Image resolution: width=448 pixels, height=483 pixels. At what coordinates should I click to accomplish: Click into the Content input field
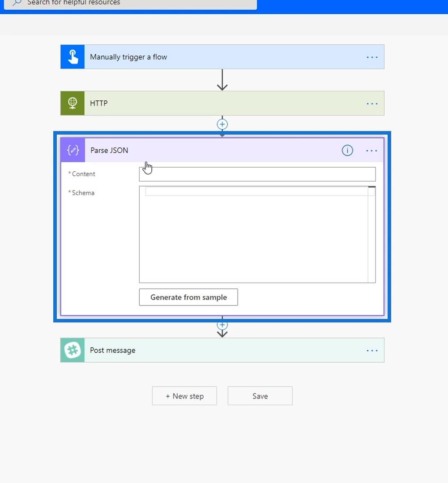(x=257, y=174)
